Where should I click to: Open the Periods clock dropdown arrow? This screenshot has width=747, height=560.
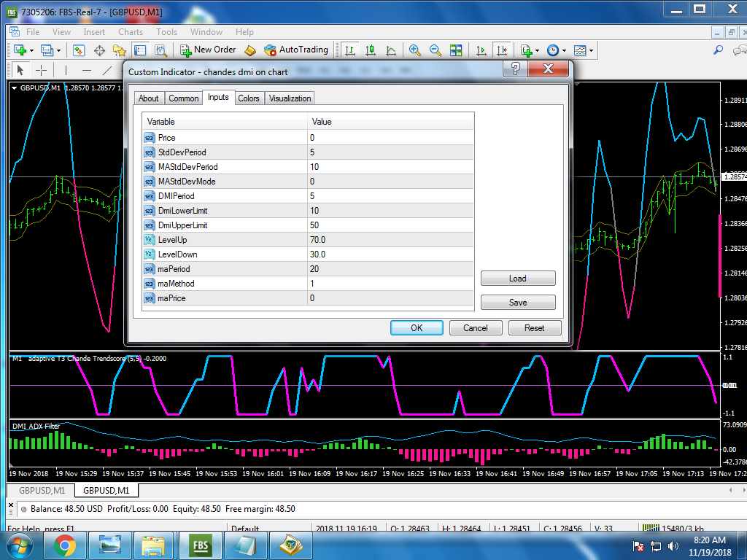(x=564, y=51)
